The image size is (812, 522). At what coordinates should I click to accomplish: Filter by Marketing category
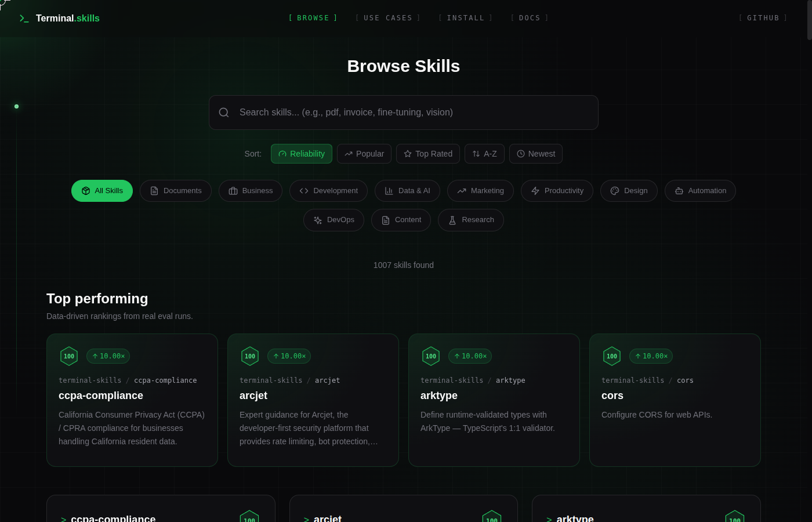pos(480,191)
